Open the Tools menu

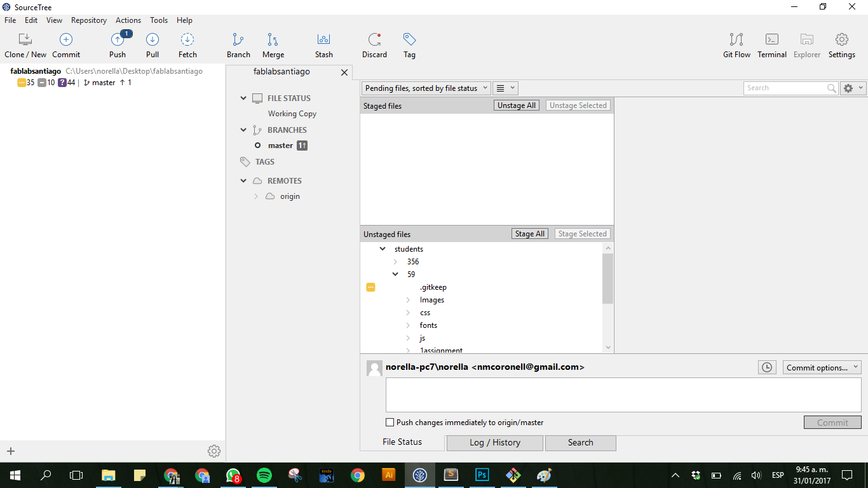[159, 20]
